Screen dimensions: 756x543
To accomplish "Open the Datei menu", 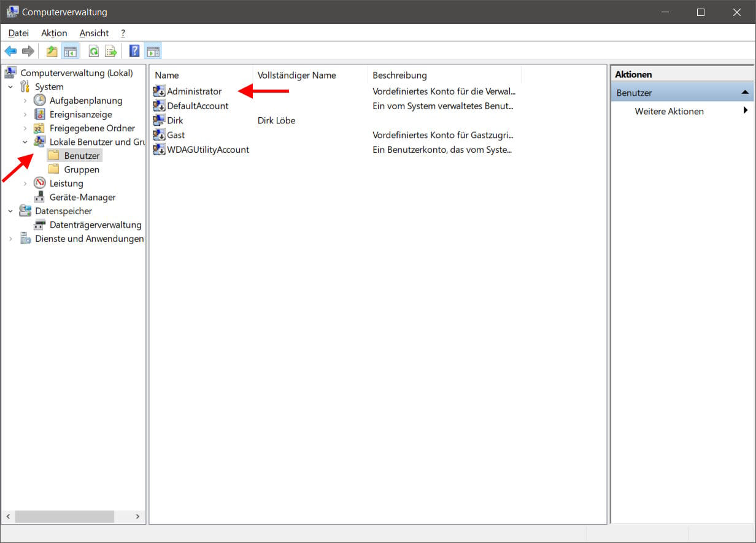I will 18,33.
